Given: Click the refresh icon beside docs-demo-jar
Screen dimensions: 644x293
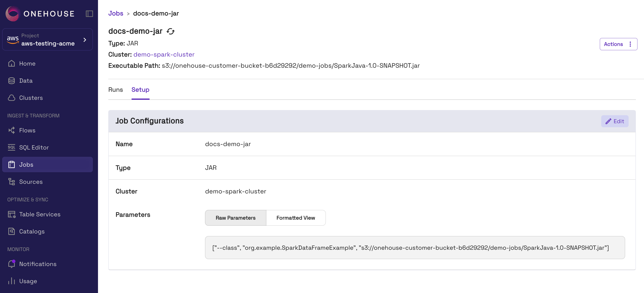Looking at the screenshot, I should click(171, 31).
